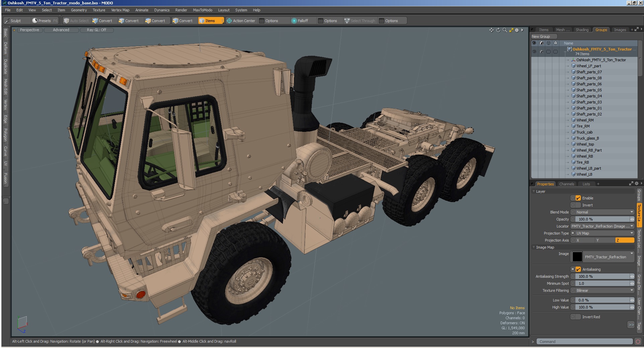644x348 pixels.
Task: Open the Perspective view type dropdown
Action: (29, 30)
